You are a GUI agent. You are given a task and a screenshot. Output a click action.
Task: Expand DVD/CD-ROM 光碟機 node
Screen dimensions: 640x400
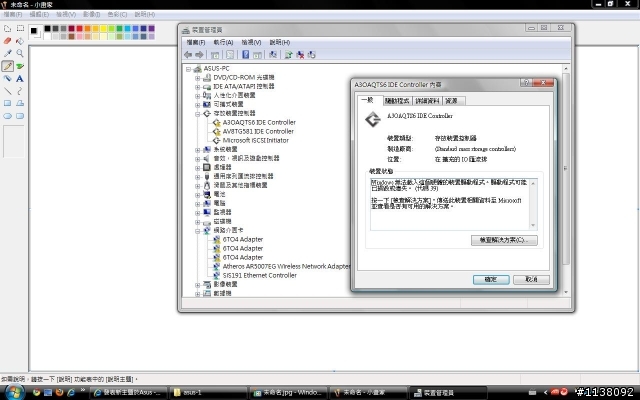(198, 78)
